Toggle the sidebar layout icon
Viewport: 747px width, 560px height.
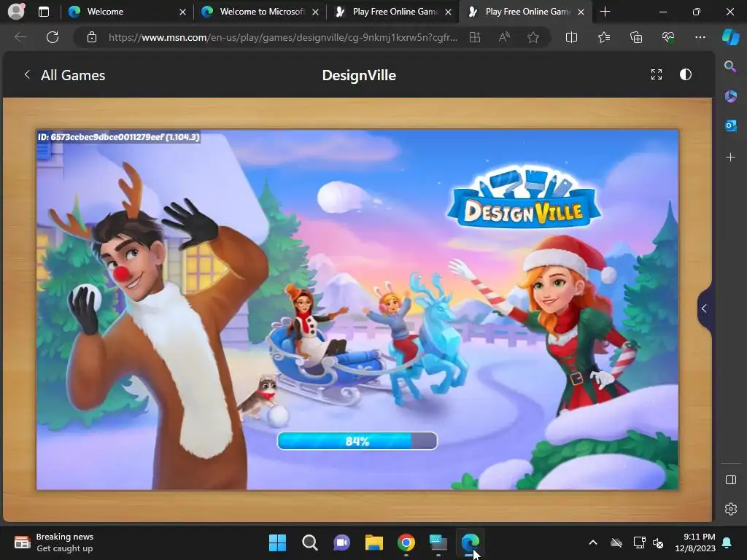[730, 480]
